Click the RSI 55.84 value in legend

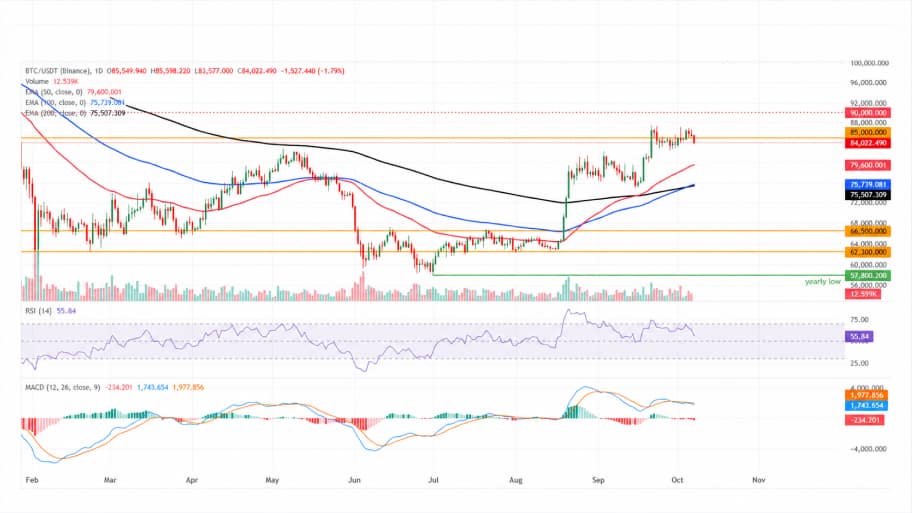coord(66,311)
